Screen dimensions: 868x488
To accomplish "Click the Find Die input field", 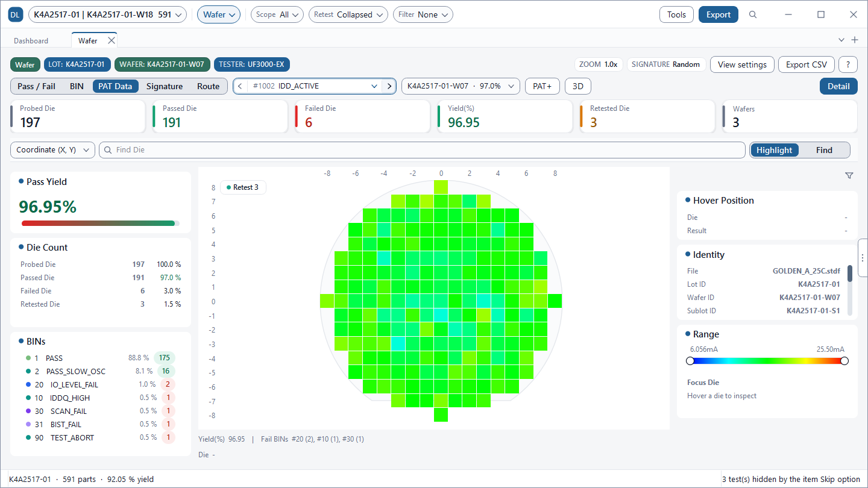I will [x=422, y=150].
